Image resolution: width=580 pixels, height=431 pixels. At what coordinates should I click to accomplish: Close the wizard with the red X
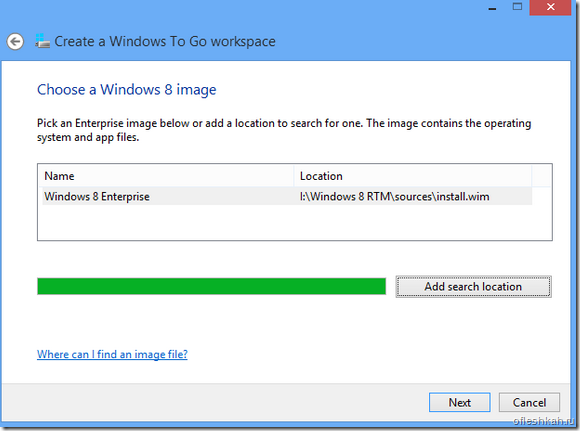(x=550, y=7)
